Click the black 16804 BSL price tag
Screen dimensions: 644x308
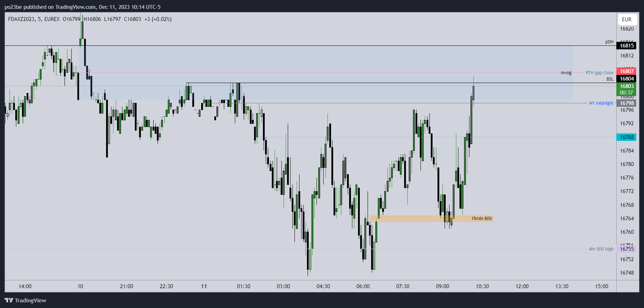pos(627,79)
